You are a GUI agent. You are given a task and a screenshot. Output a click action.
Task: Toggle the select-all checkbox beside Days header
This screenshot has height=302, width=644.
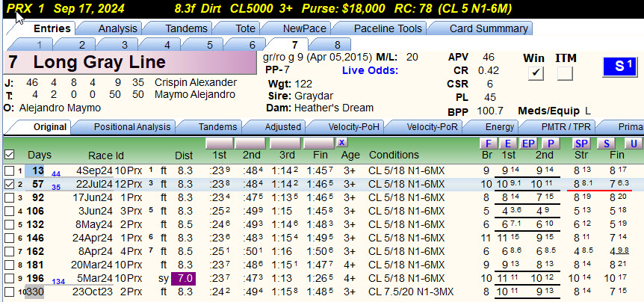pos(9,155)
